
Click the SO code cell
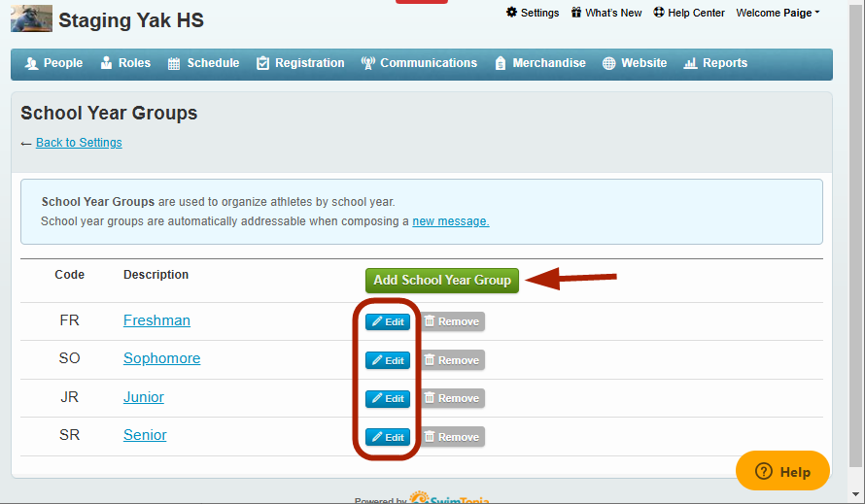pyautogui.click(x=70, y=358)
